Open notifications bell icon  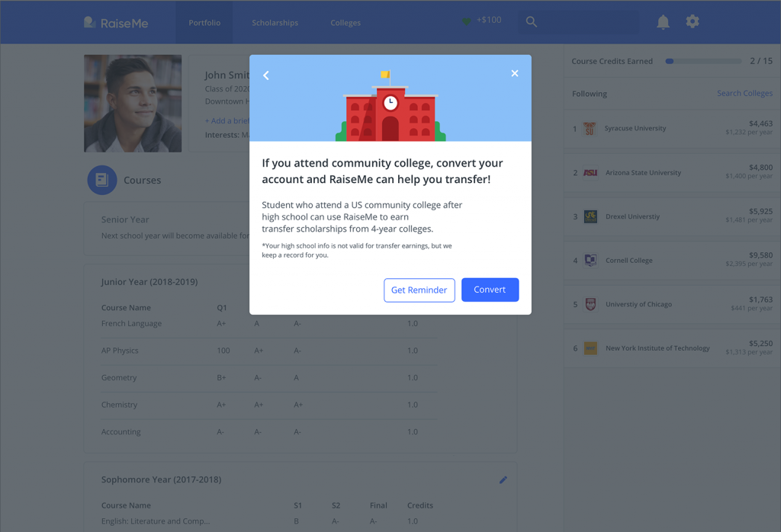pyautogui.click(x=663, y=22)
